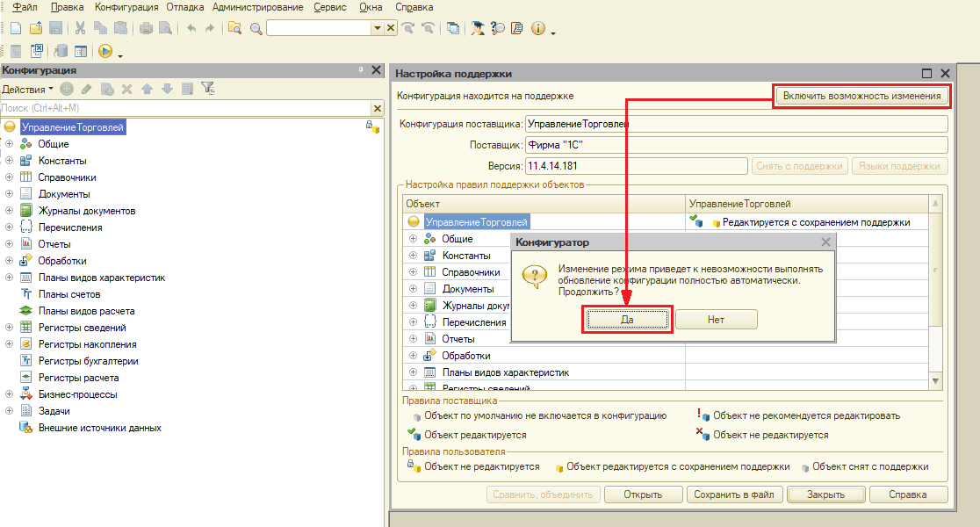Click the support table scrollbar down arrow
This screenshot has width=980, height=527.
(935, 380)
